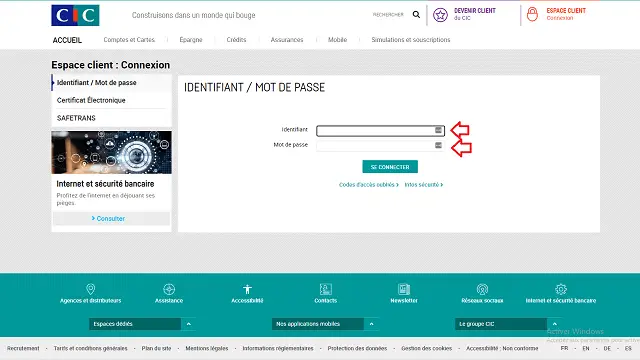Select Identifiant / Mot de passe sidebar tab
Screen dimensions: 640x360
coord(111,82)
